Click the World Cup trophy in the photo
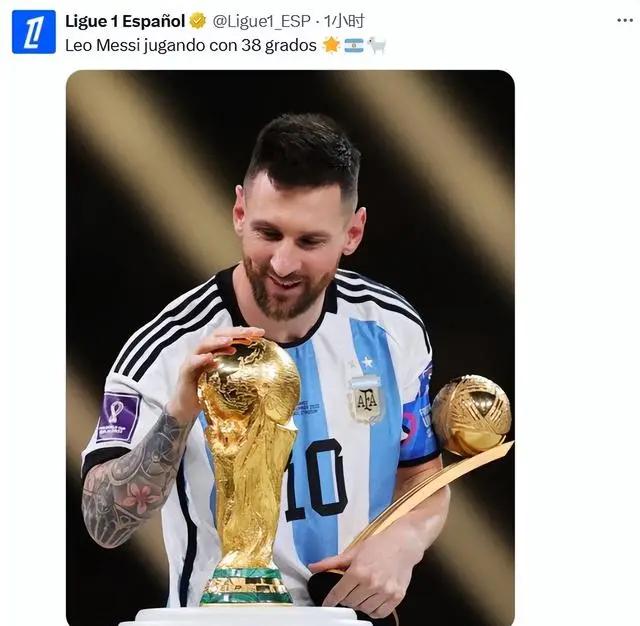 249,469
